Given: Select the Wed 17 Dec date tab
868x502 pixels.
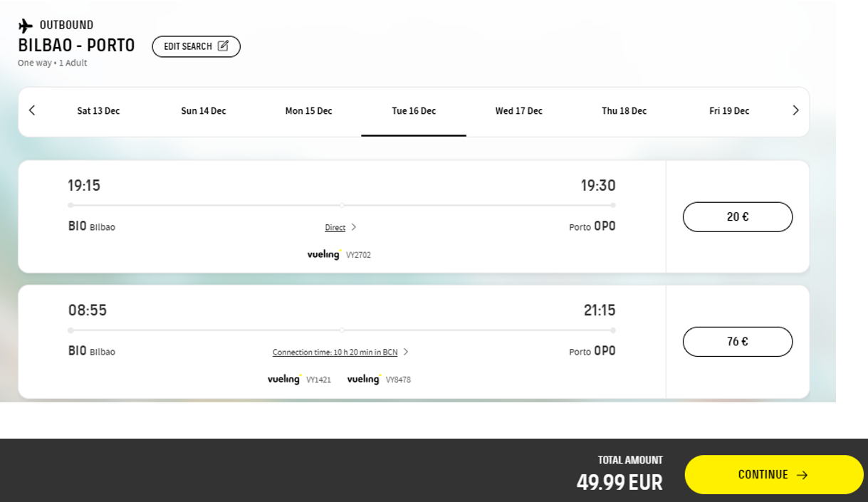Looking at the screenshot, I should tap(519, 111).
